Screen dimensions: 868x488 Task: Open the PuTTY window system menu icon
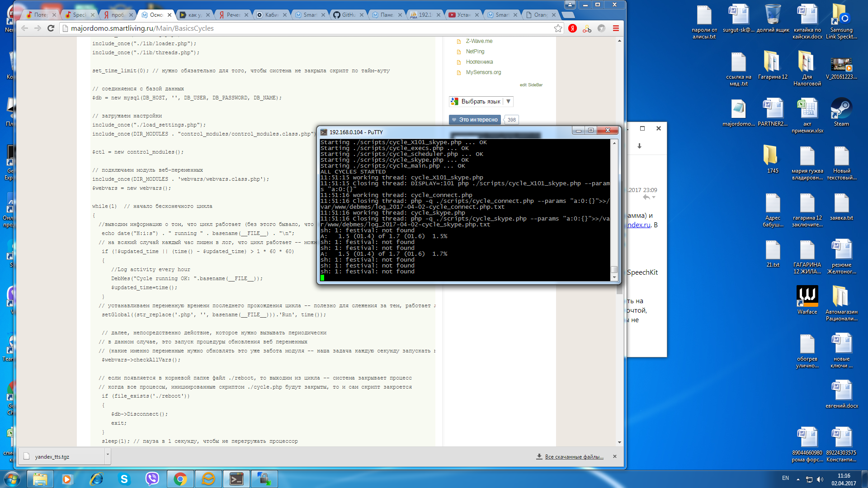coord(324,132)
